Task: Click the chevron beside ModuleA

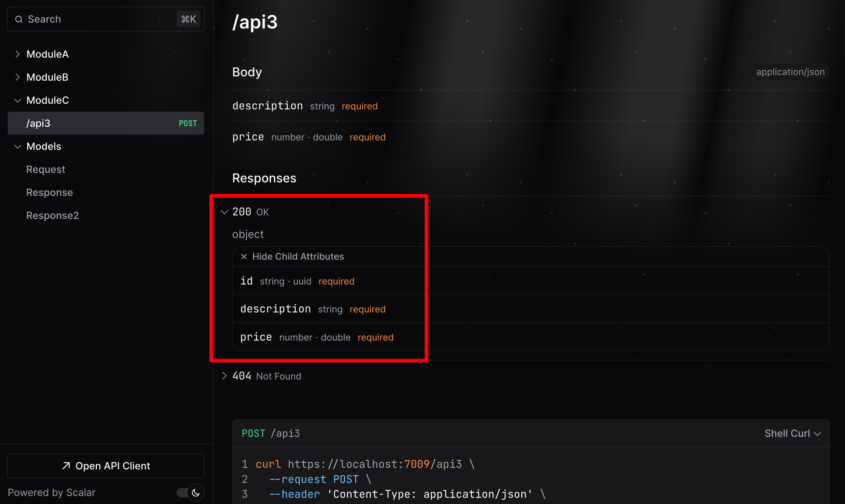Action: tap(17, 54)
